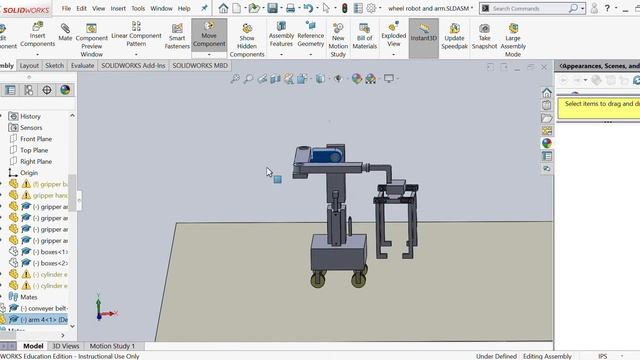The width and height of the screenshot is (640, 360).
Task: Open the Tools menu
Action: pos(138,8)
